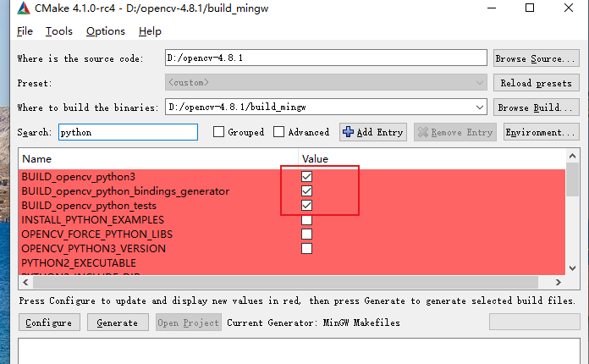Click the Name column header
This screenshot has height=364, width=589.
pos(158,159)
